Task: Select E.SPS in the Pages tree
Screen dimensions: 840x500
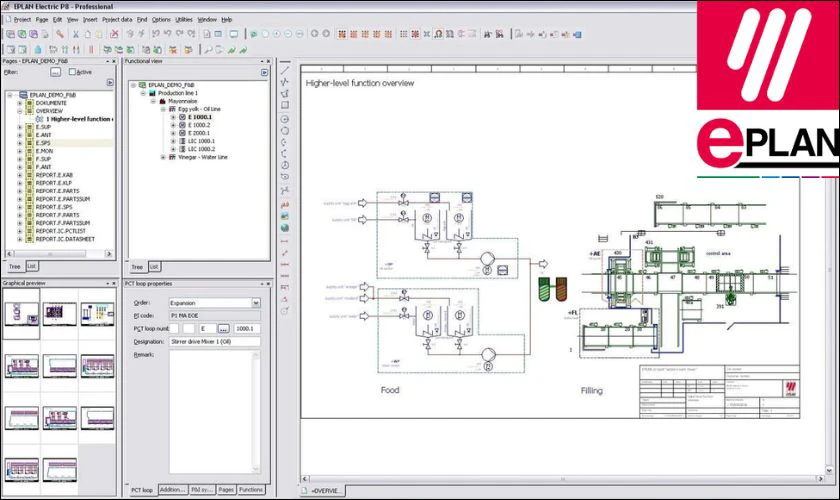Action: pos(43,143)
